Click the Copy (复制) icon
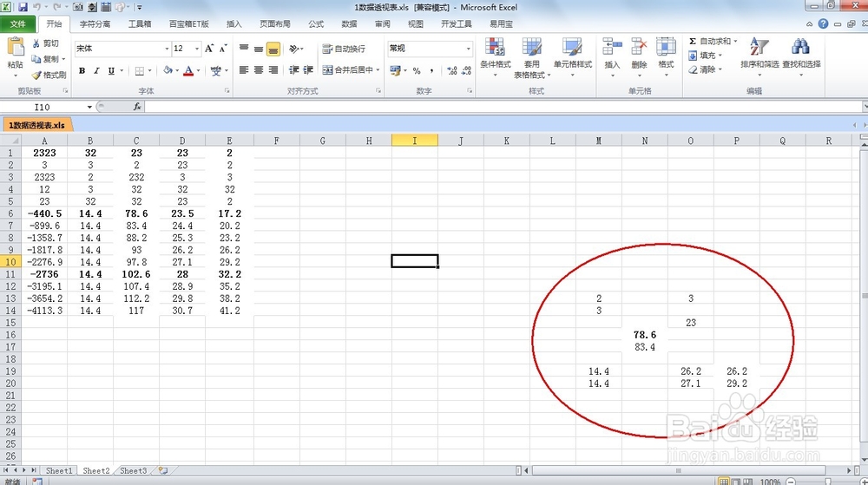Screen dimensions: 868x485 36,59
